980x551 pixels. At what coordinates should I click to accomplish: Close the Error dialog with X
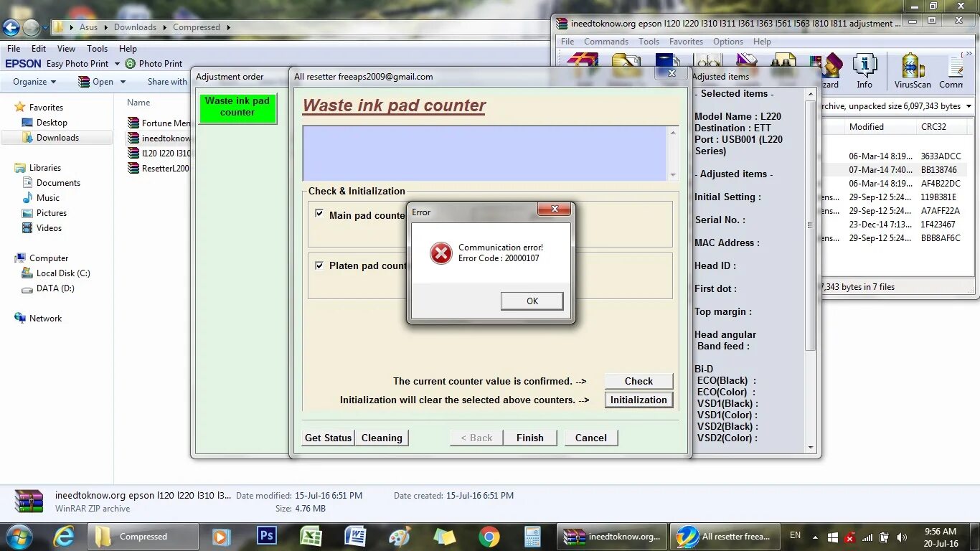coord(555,209)
